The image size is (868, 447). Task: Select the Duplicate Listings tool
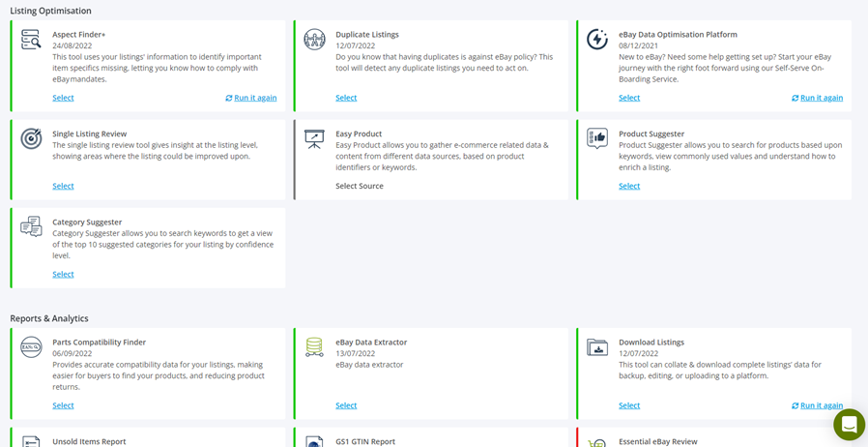point(346,98)
